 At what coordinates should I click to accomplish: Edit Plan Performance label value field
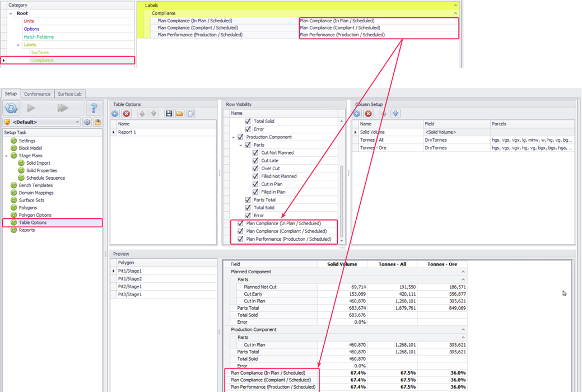pos(379,35)
